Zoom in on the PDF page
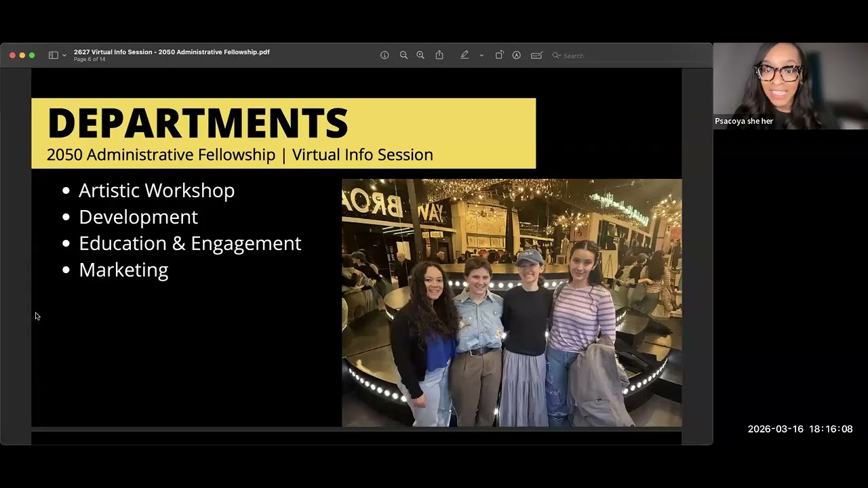868x488 pixels. pyautogui.click(x=420, y=56)
